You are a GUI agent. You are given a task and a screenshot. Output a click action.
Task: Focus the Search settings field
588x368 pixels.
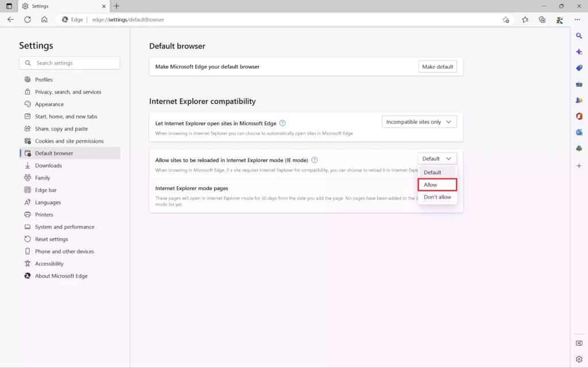pyautogui.click(x=69, y=63)
